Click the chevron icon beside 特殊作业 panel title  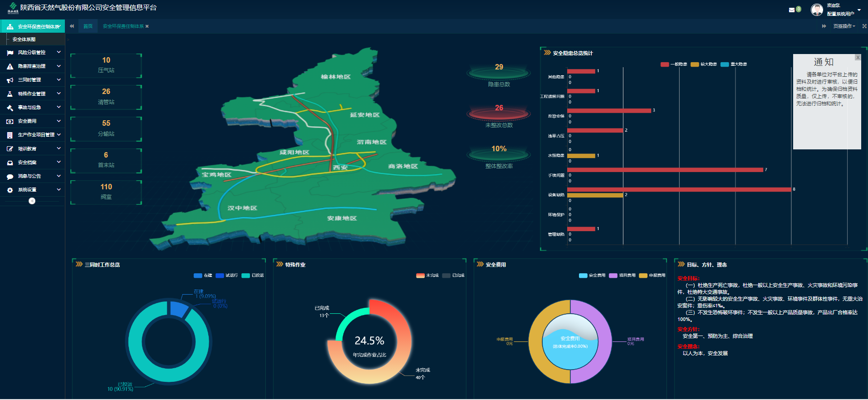[280, 264]
